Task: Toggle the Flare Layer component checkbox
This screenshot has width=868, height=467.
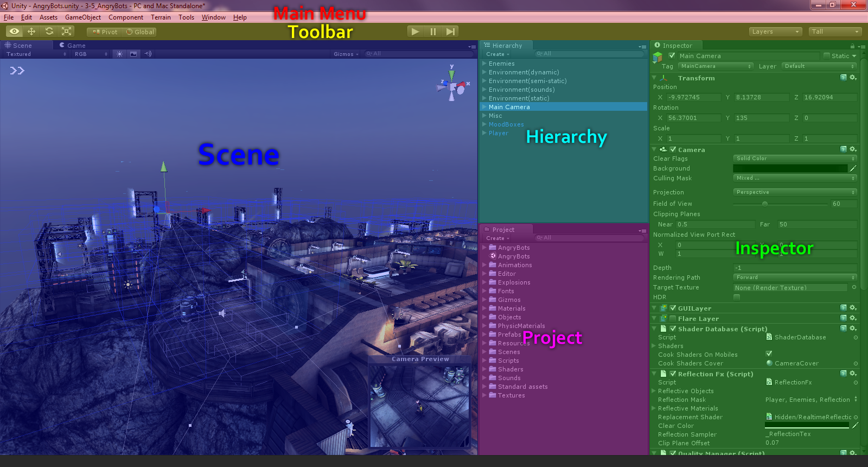Action: click(673, 318)
